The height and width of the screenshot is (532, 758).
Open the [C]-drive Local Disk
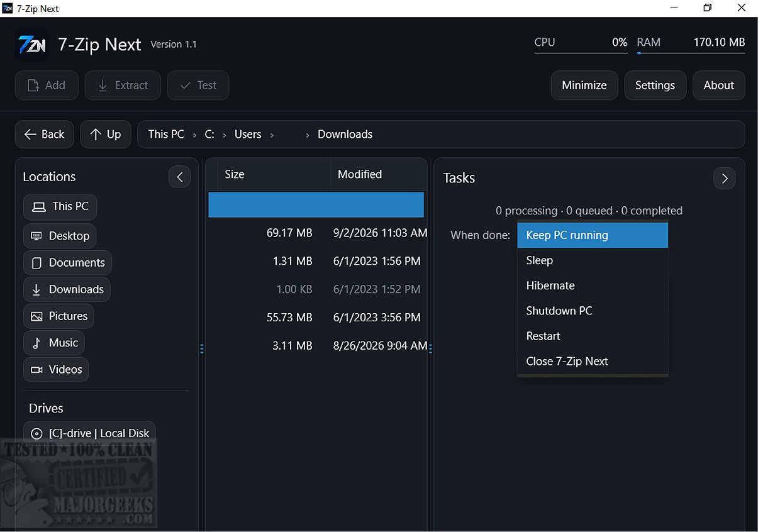click(90, 433)
